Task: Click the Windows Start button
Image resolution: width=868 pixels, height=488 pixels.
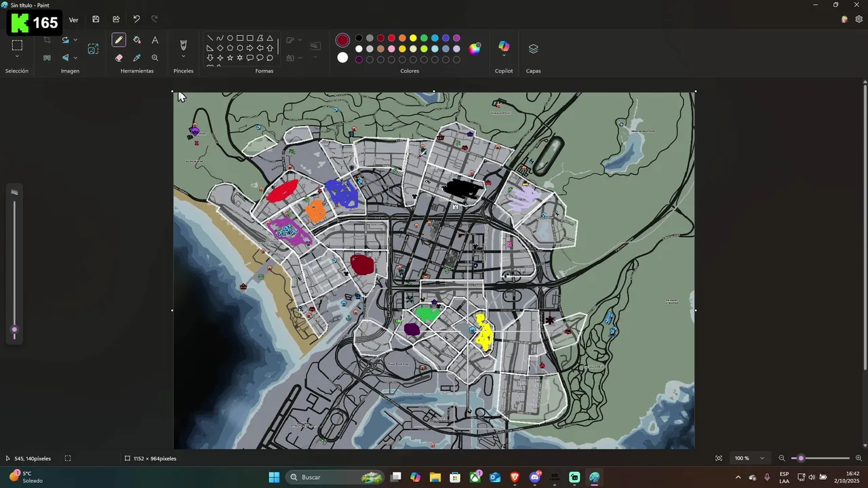Action: (274, 477)
